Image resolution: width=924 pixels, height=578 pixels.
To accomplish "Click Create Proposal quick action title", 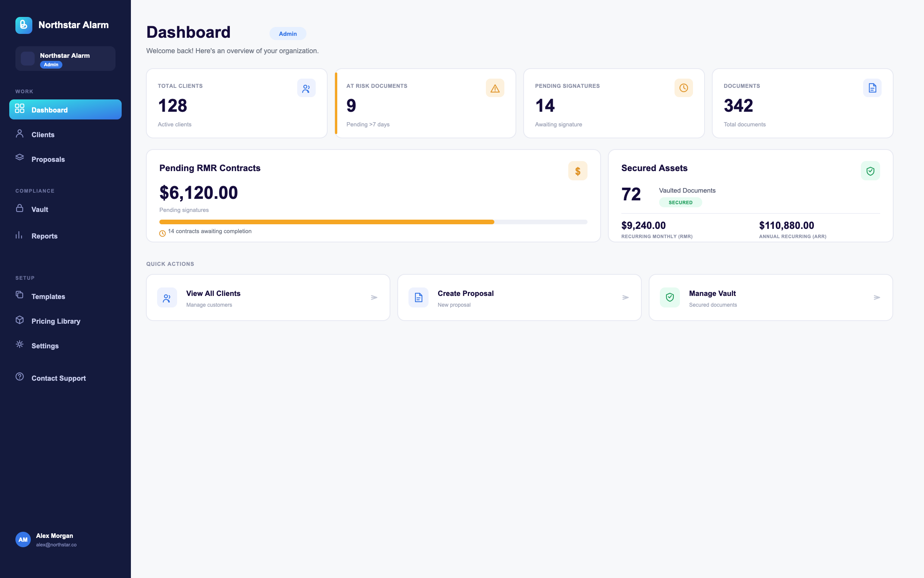I will pyautogui.click(x=465, y=293).
